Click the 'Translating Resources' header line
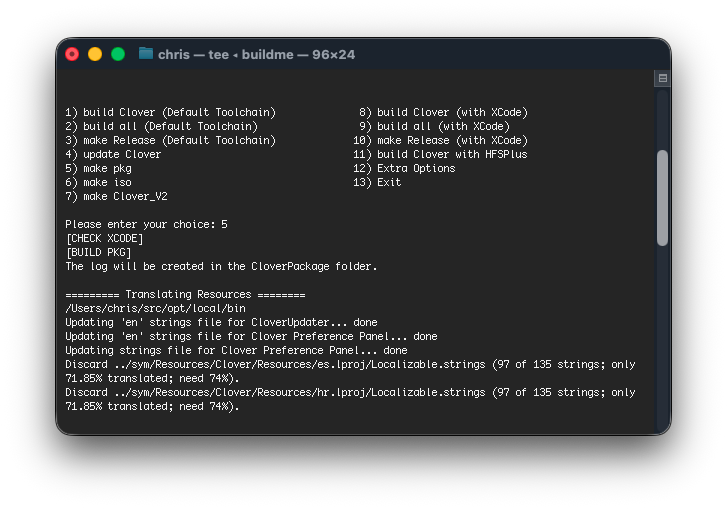727x509 pixels. [x=185, y=294]
